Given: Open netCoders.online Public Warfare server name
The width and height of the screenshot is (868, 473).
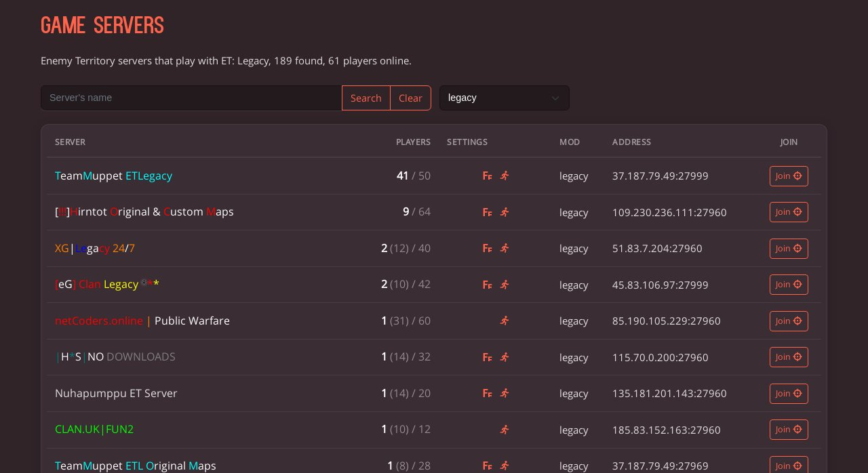Looking at the screenshot, I should (142, 321).
